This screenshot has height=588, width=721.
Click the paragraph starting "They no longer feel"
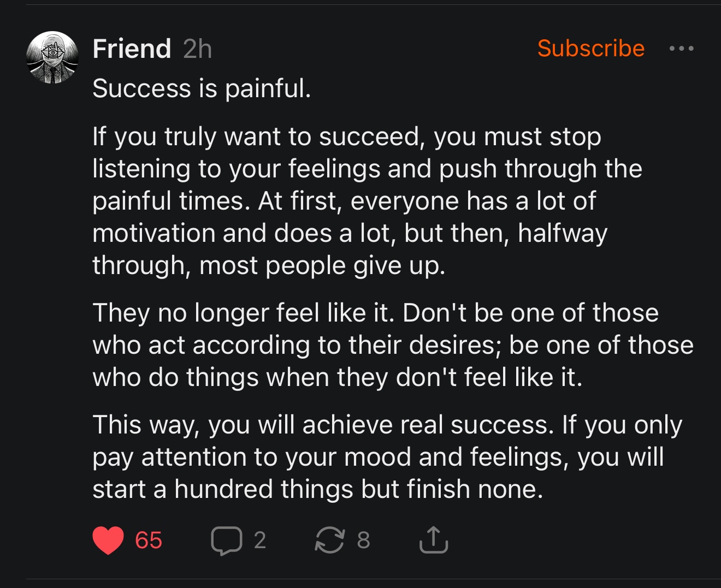point(393,345)
